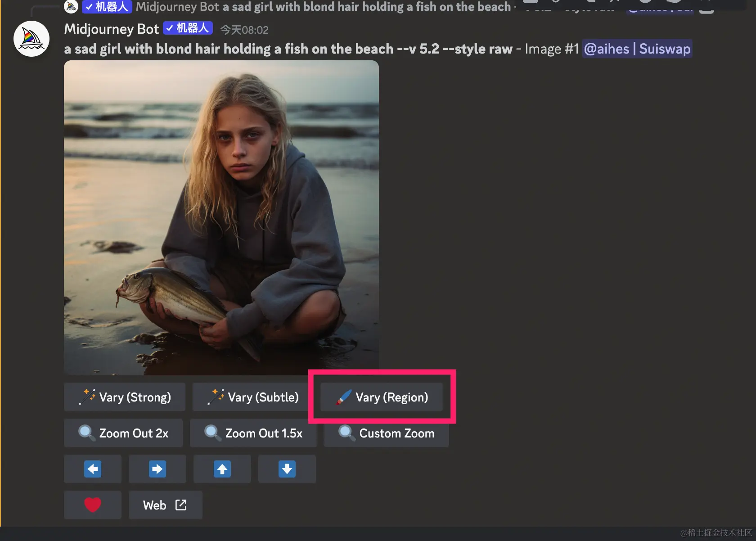Image resolution: width=756 pixels, height=541 pixels.
Task: Choose Zoom Out 1.5x
Action: tap(253, 433)
